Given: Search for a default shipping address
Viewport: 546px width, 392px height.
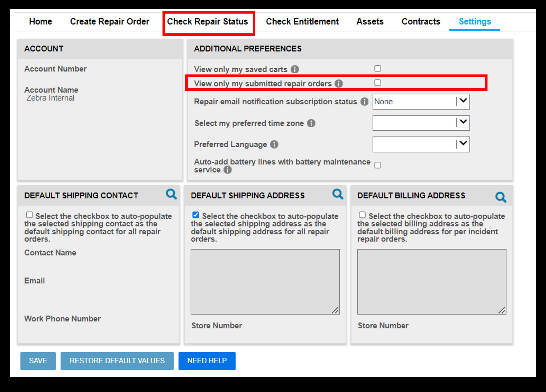Looking at the screenshot, I should [x=338, y=194].
